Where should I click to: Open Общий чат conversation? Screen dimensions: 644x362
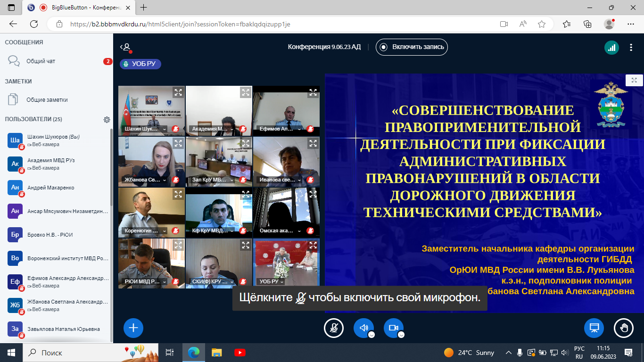pos(41,61)
